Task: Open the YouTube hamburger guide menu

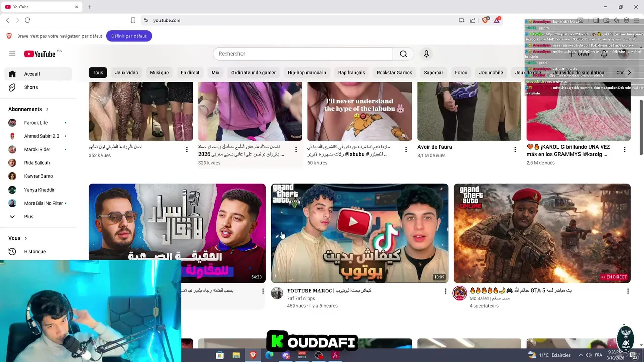Action: click(12, 54)
